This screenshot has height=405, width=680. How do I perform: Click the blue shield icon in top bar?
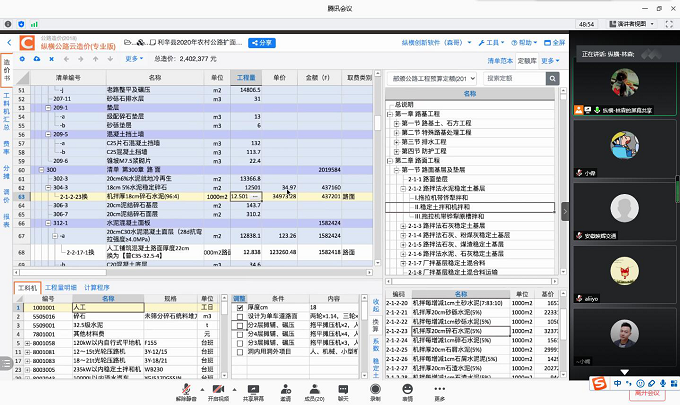pos(21,24)
